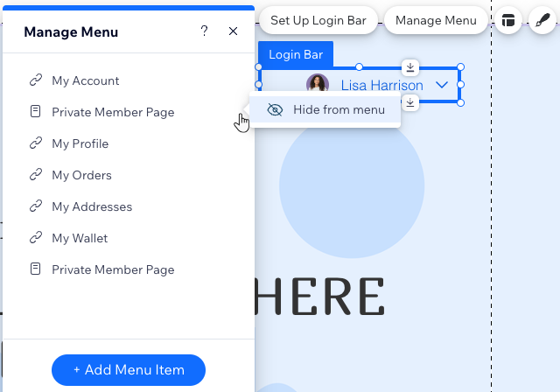Click the Login Bar label tab
This screenshot has width=560, height=392.
click(296, 54)
